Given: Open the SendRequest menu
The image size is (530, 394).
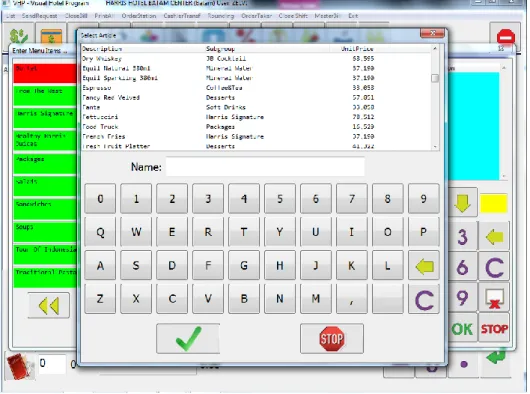Looking at the screenshot, I should point(39,16).
